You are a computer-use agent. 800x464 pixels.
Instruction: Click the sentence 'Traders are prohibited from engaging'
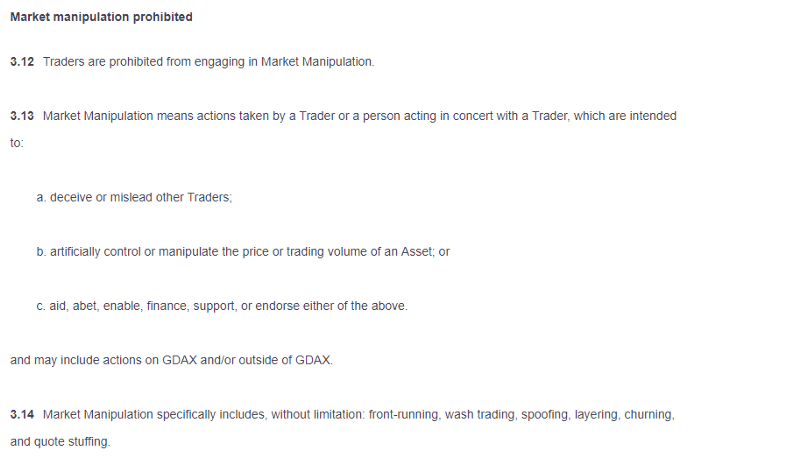coord(144,62)
